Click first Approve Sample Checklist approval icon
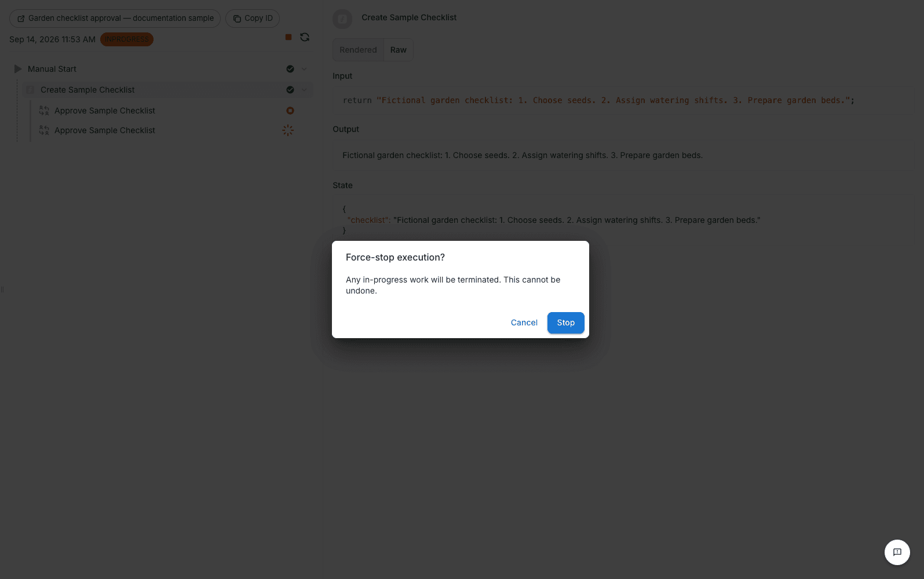Image resolution: width=924 pixels, height=579 pixels. pos(44,111)
